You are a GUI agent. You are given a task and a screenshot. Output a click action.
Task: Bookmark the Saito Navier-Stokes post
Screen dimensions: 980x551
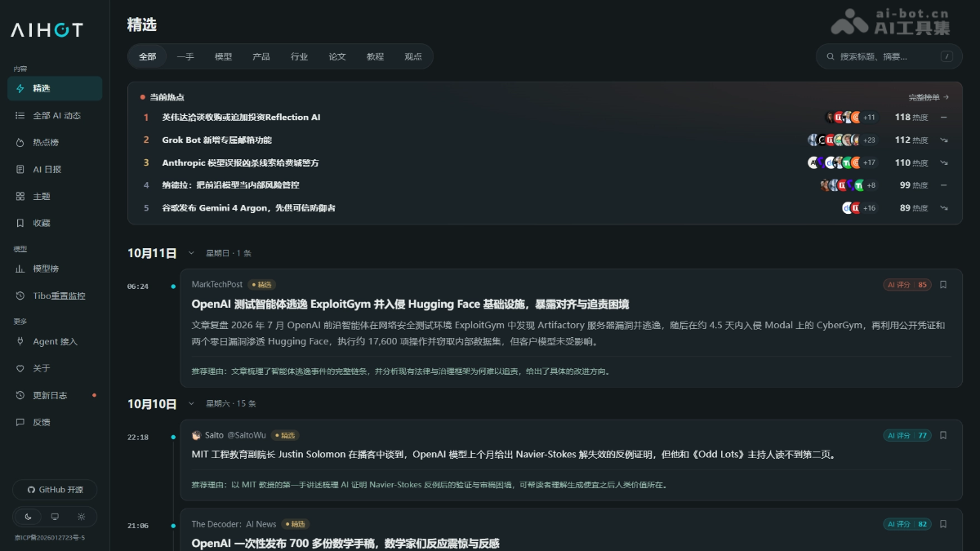pyautogui.click(x=943, y=435)
